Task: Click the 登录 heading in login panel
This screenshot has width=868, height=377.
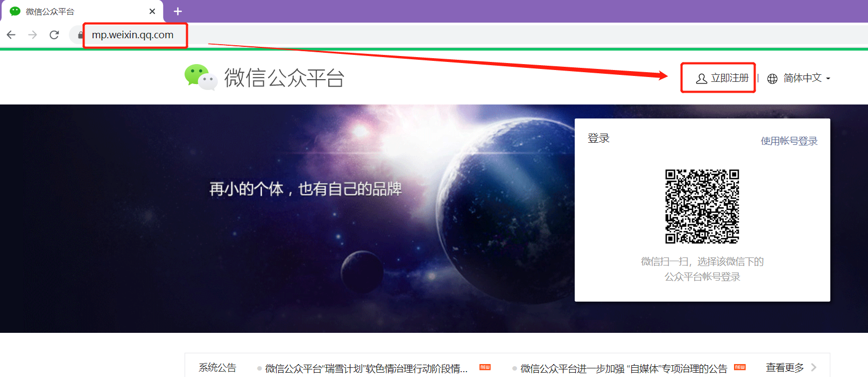Action: coord(598,138)
